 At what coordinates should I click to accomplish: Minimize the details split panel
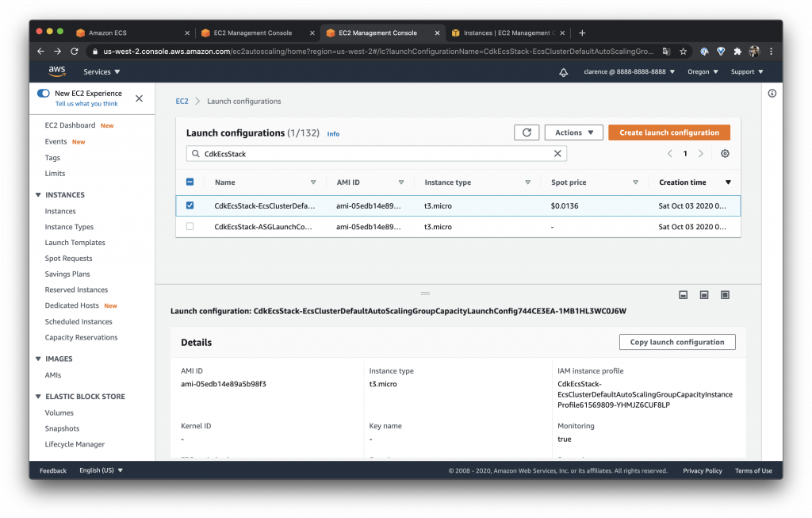pyautogui.click(x=683, y=295)
